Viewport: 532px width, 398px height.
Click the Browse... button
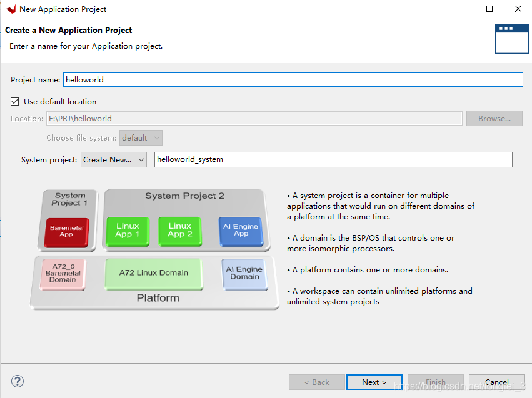(x=494, y=119)
